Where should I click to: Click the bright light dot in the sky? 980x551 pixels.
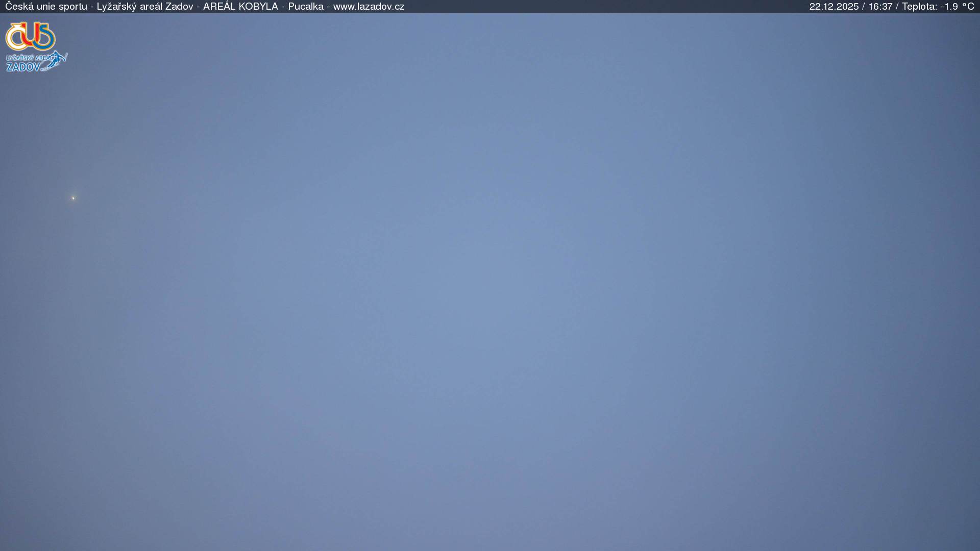(73, 198)
